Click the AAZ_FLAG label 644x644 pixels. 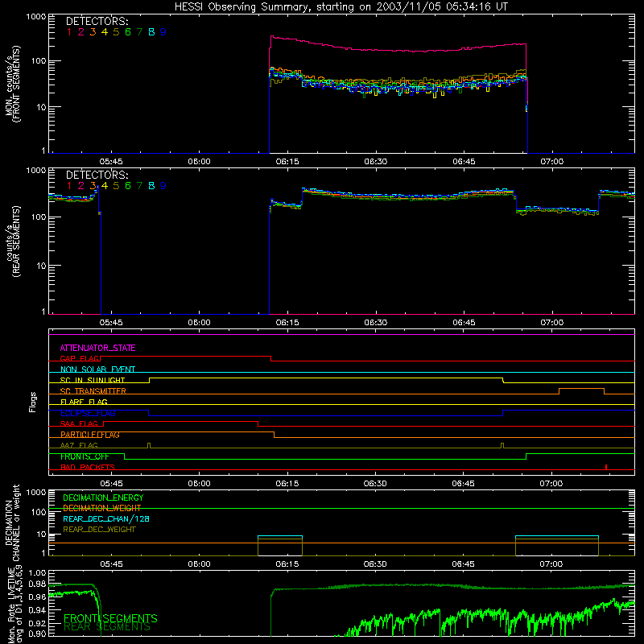click(x=79, y=445)
